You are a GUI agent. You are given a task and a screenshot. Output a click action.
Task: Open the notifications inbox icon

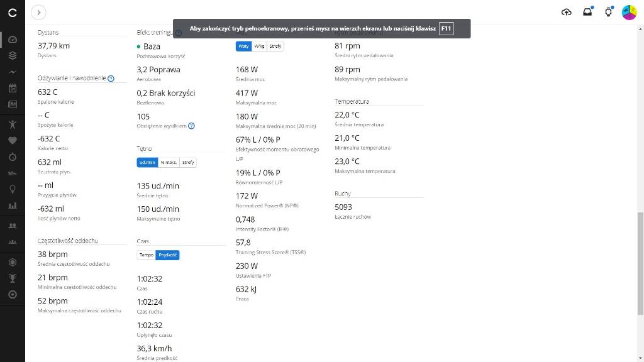(x=587, y=12)
